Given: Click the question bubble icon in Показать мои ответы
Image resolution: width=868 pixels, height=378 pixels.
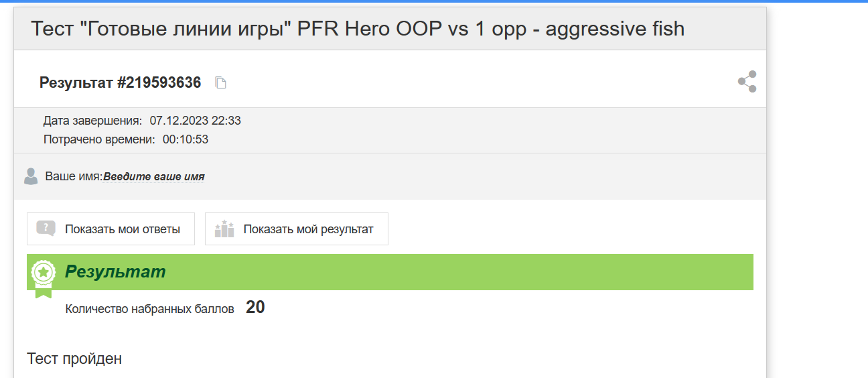Looking at the screenshot, I should point(46,229).
